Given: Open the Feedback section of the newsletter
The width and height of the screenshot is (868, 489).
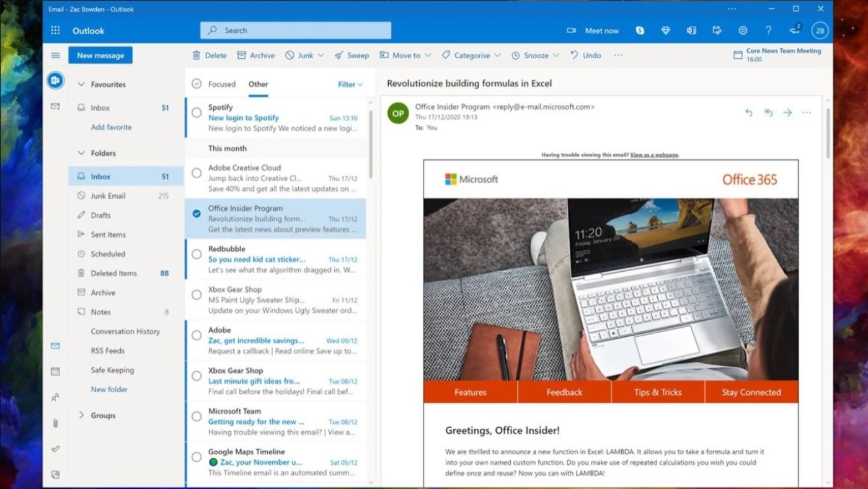Looking at the screenshot, I should pos(564,392).
